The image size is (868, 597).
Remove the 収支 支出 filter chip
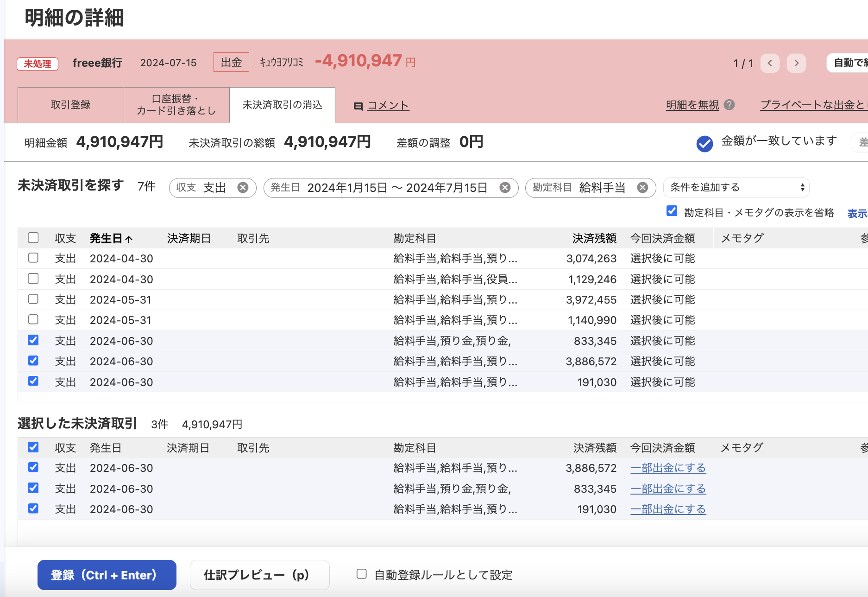243,188
